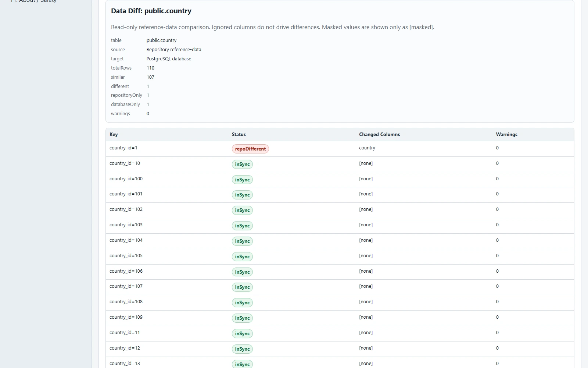Click the repositoryOnly summary label
This screenshot has height=368, width=588.
127,95
